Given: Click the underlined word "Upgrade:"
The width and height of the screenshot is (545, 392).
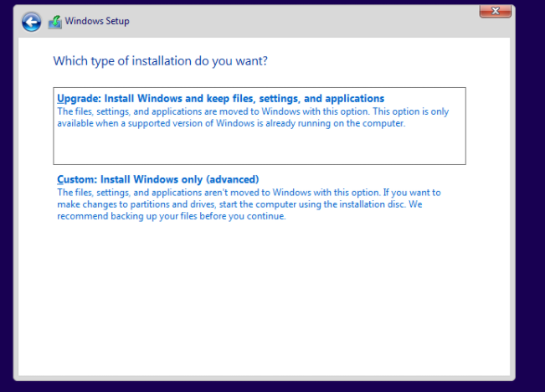Looking at the screenshot, I should tap(79, 99).
